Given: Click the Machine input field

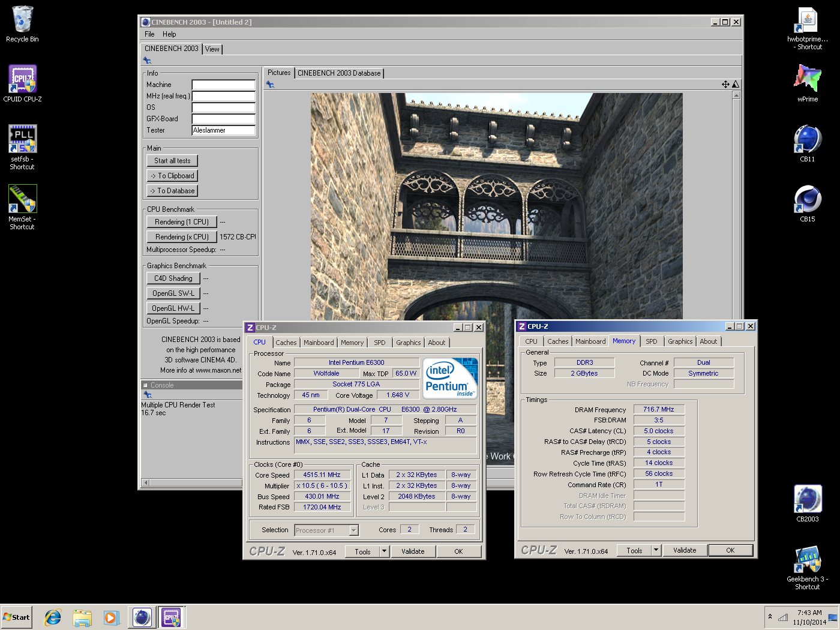Looking at the screenshot, I should (223, 85).
